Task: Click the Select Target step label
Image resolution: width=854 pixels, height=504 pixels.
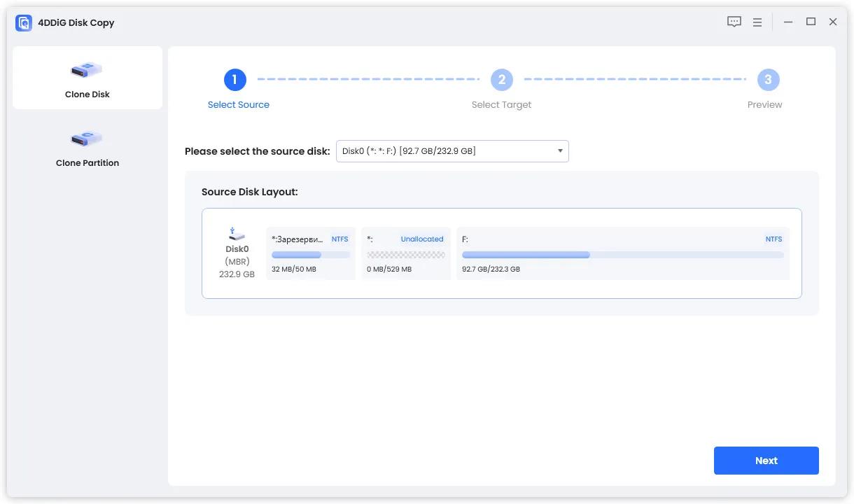Action: [501, 105]
